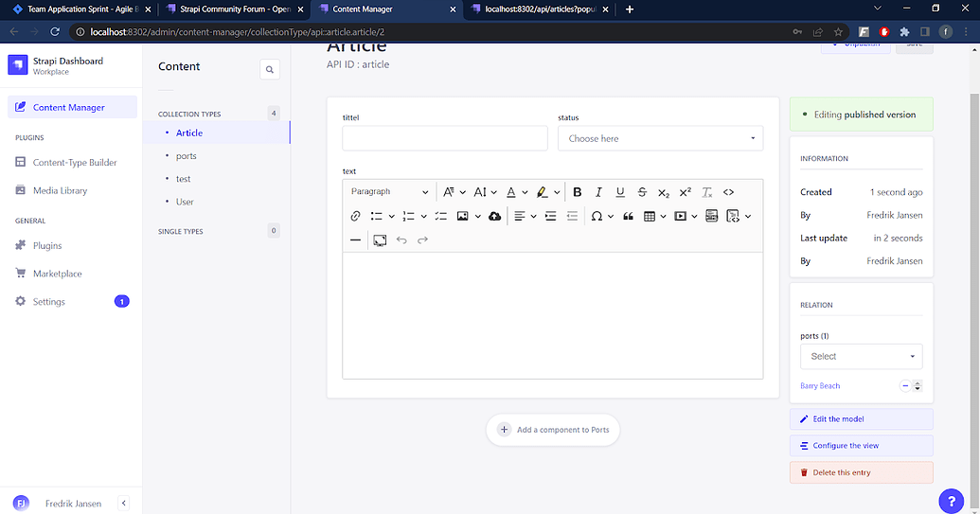Click the remove format icon
The image size is (980, 514).
(707, 192)
